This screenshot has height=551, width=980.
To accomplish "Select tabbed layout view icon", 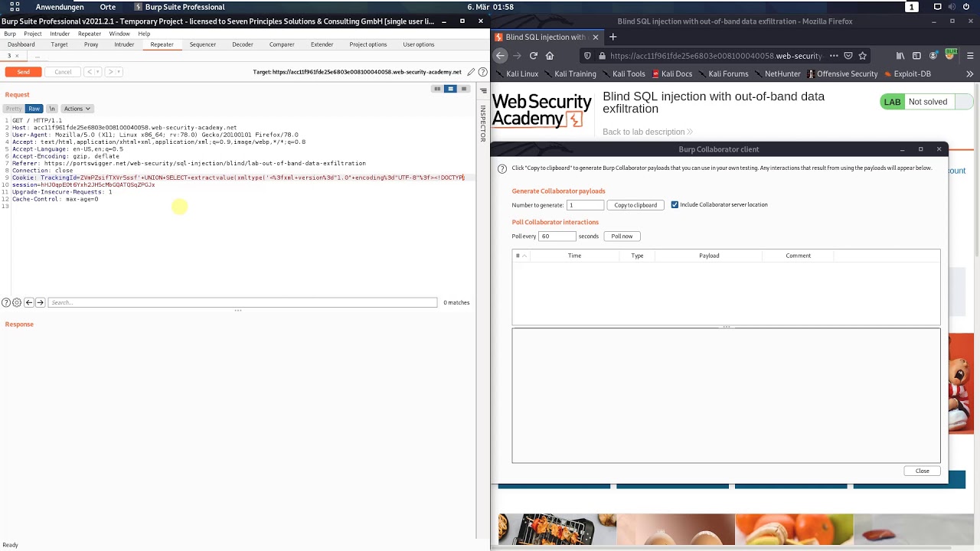I will (463, 89).
